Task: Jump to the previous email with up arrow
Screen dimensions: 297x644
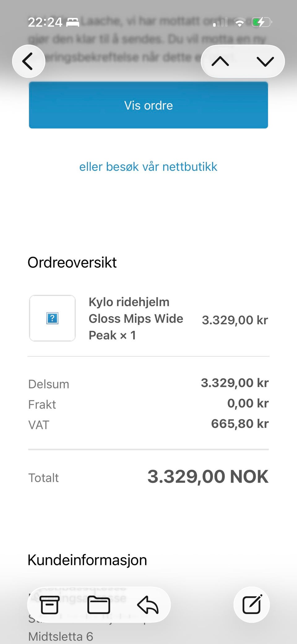Action: [x=220, y=61]
